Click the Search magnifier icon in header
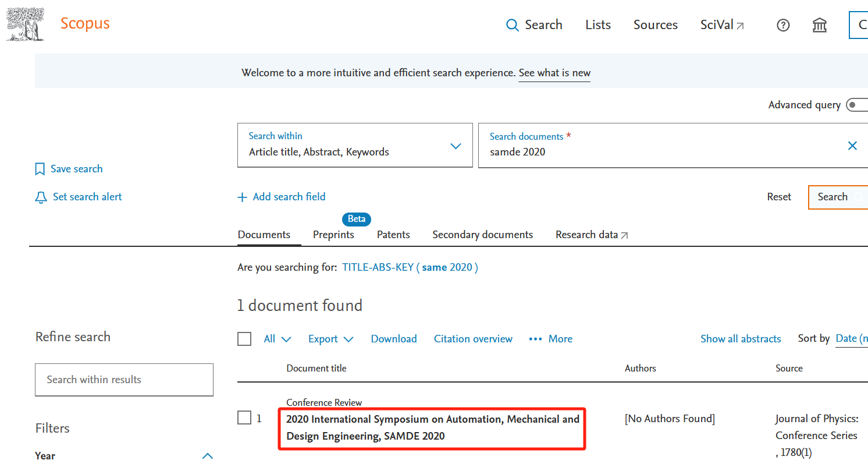Viewport: 868px width, 467px height. (x=513, y=25)
